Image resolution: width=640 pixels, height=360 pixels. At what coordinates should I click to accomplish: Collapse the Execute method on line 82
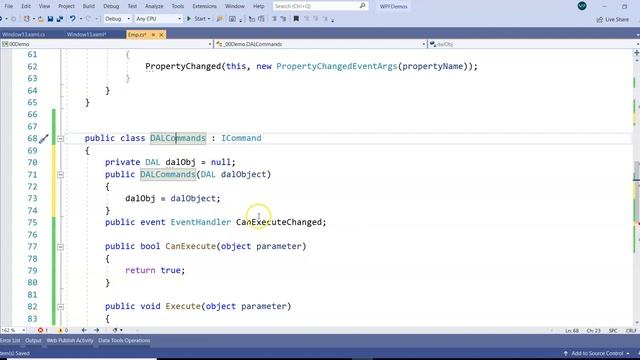tap(60, 307)
